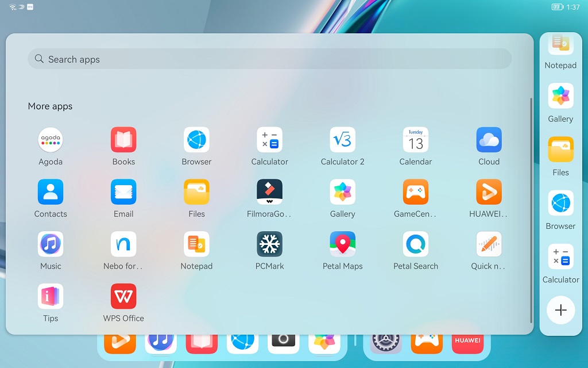Open Browser in the More apps grid

[196, 140]
